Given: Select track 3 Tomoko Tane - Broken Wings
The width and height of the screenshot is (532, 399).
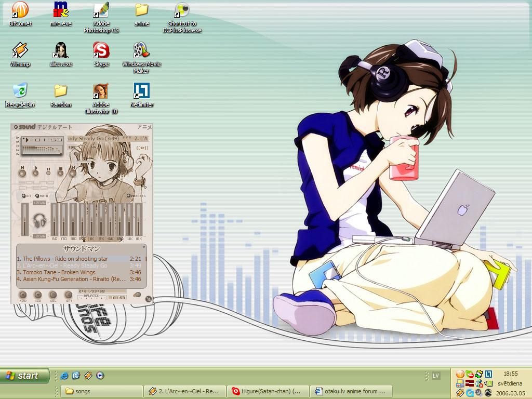Looking at the screenshot, I should [x=79, y=272].
